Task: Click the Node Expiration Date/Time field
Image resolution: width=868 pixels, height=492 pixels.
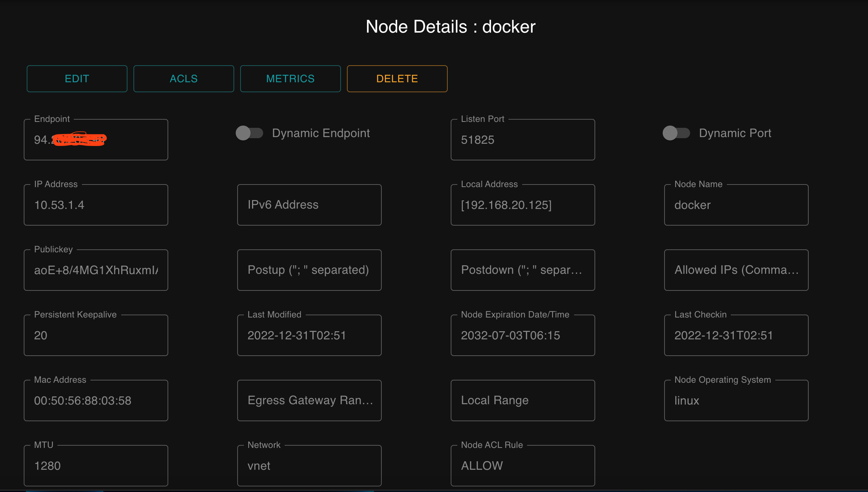Action: [523, 335]
